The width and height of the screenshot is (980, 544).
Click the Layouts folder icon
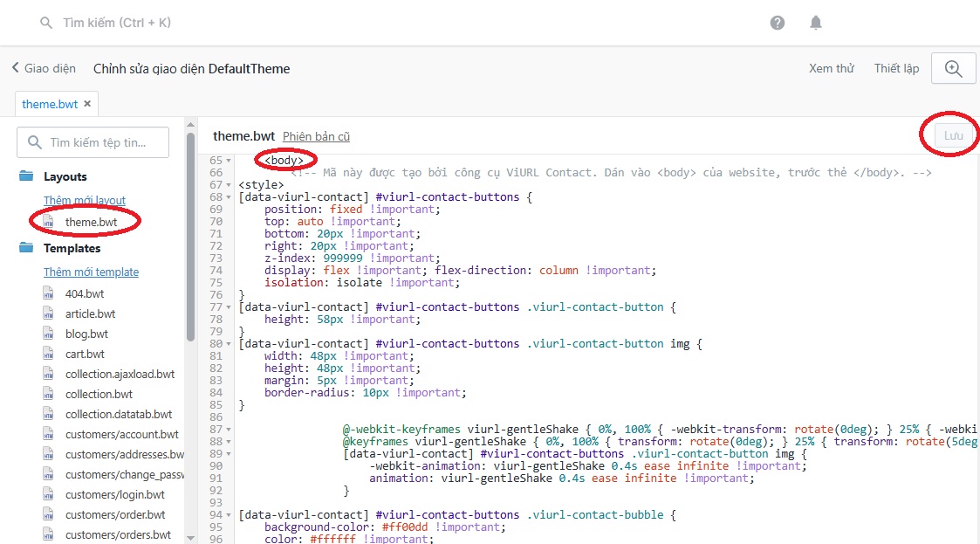26,176
